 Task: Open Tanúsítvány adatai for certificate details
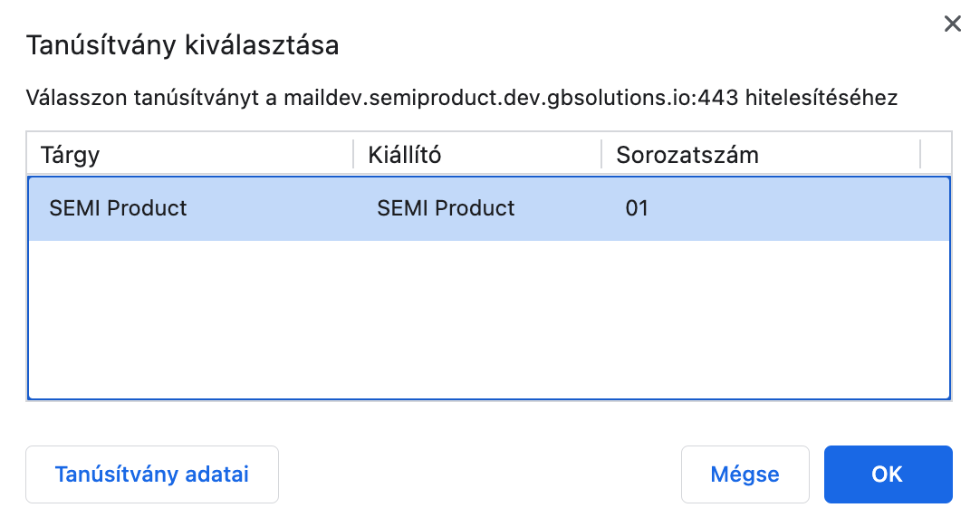(151, 474)
